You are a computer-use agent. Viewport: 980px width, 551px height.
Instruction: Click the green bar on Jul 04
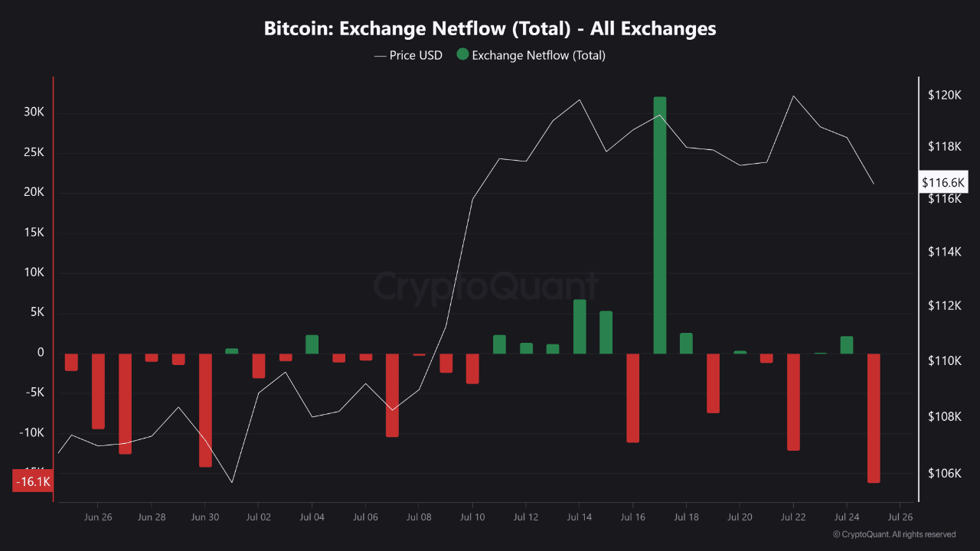pyautogui.click(x=312, y=344)
